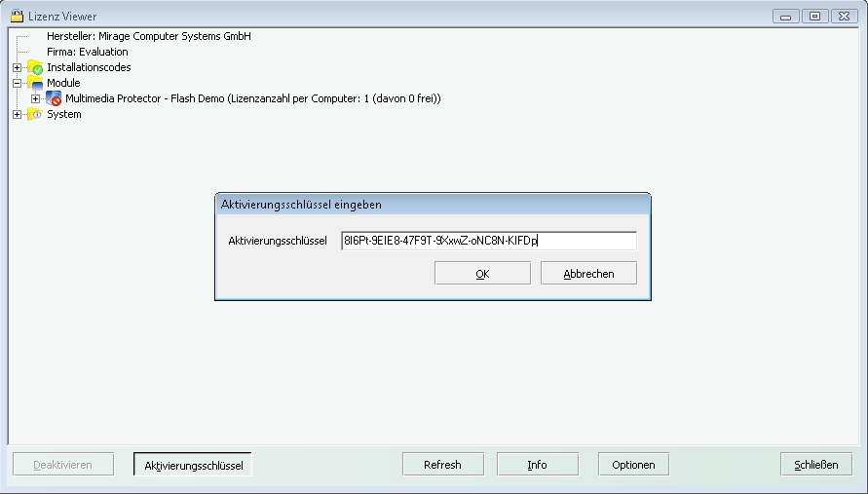This screenshot has height=494, width=868.
Task: Expand the Multimedia Protector node
Action: point(35,98)
